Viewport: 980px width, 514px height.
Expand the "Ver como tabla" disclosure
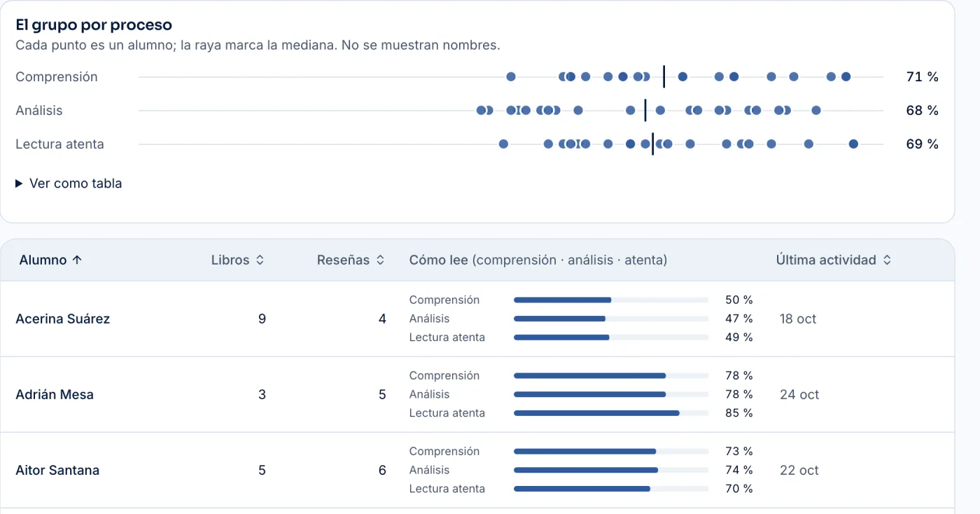point(69,183)
